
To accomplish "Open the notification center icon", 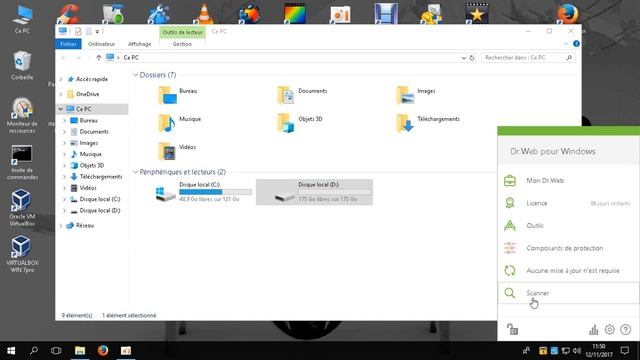I will (x=624, y=351).
